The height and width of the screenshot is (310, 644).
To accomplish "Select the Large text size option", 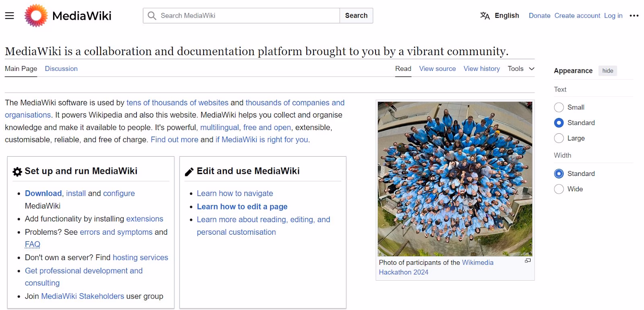I will tap(559, 138).
